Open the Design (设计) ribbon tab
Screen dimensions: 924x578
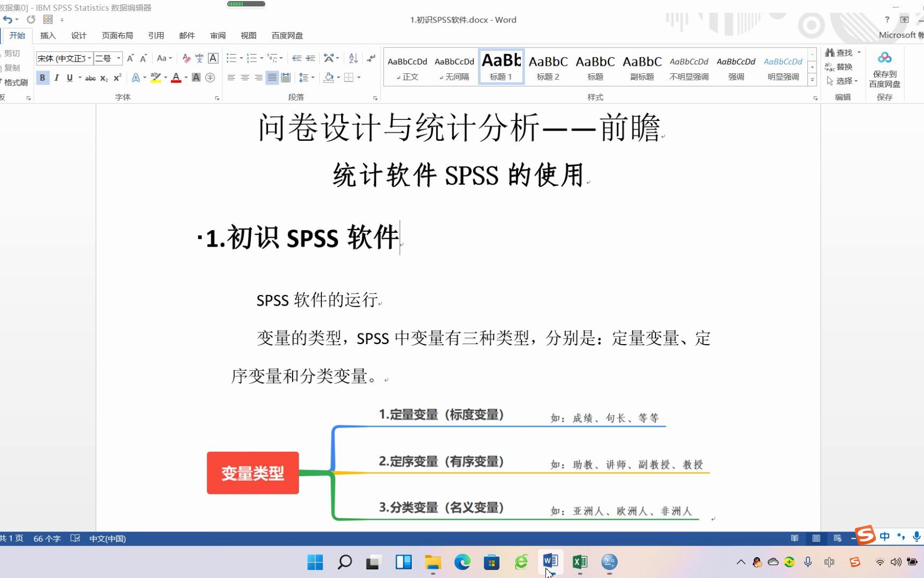pos(79,35)
